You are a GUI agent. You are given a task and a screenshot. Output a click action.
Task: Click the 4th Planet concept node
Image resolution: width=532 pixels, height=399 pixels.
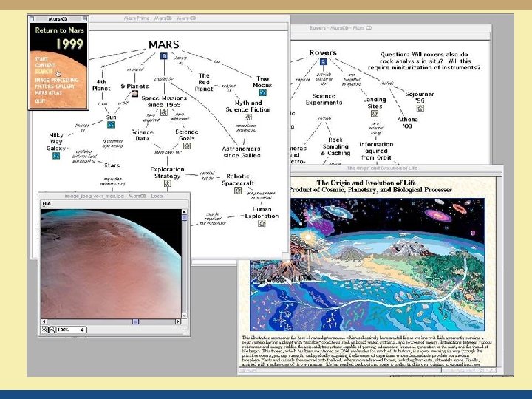pyautogui.click(x=101, y=85)
